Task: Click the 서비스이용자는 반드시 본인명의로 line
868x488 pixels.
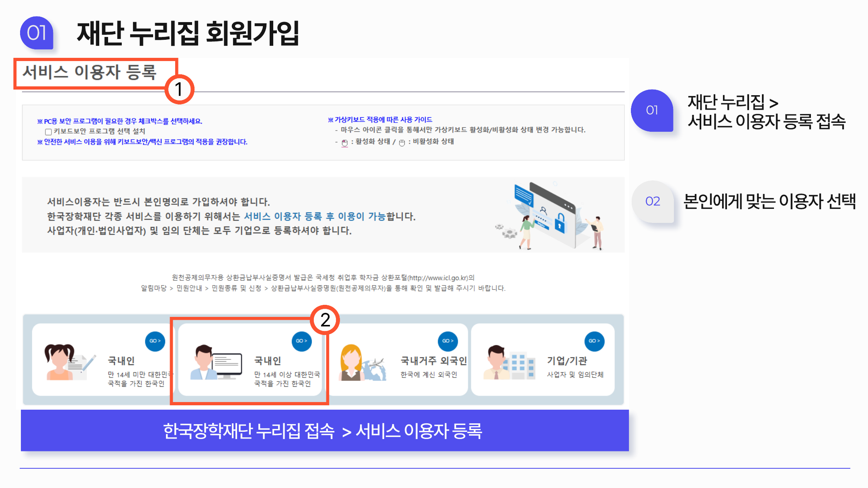Action: (x=158, y=202)
